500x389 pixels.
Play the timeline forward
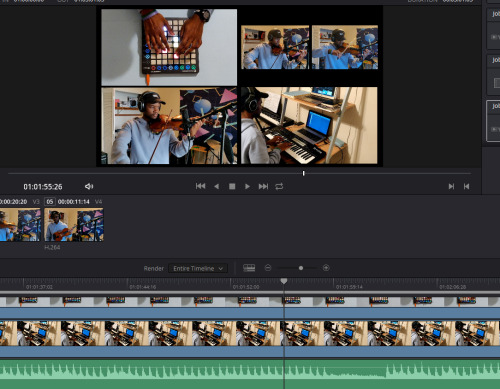(247, 187)
